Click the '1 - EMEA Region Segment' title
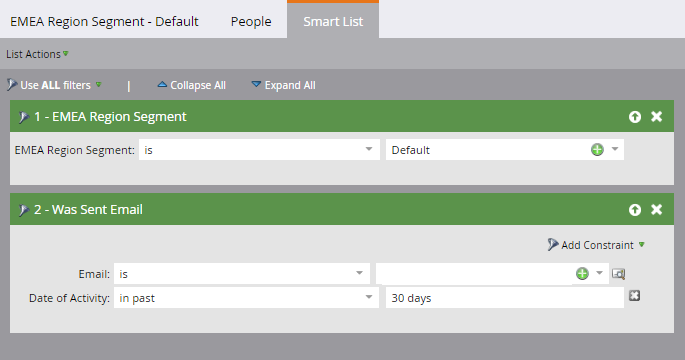Viewport: 685px width, 360px height. (110, 117)
